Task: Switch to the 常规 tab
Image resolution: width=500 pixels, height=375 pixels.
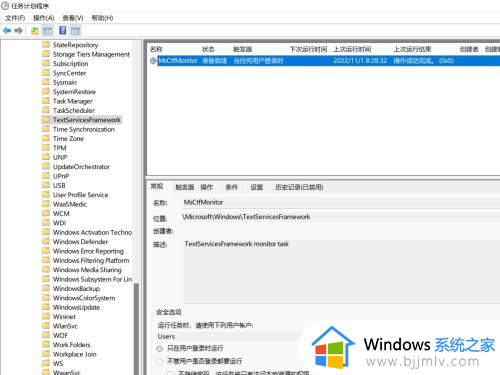Action: coord(157,186)
